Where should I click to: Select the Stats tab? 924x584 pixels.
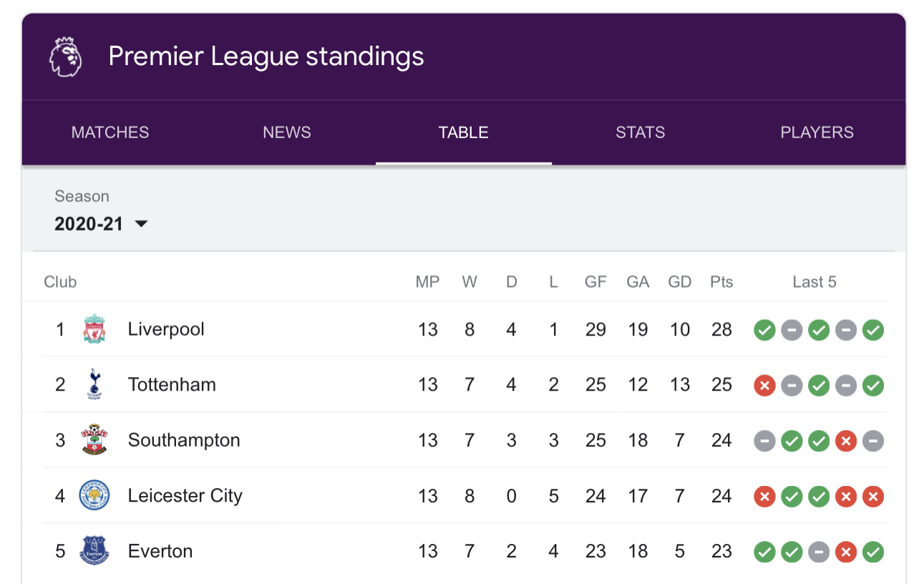pyautogui.click(x=641, y=132)
